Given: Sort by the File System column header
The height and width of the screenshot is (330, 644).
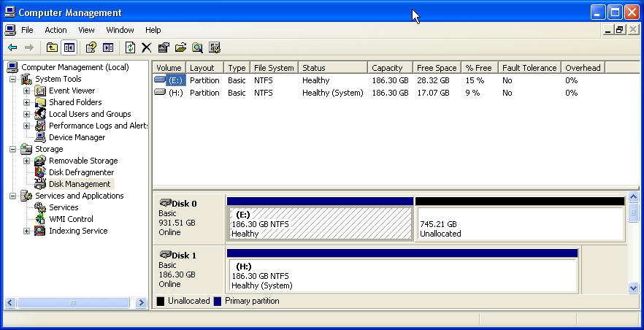Looking at the screenshot, I should (x=275, y=68).
